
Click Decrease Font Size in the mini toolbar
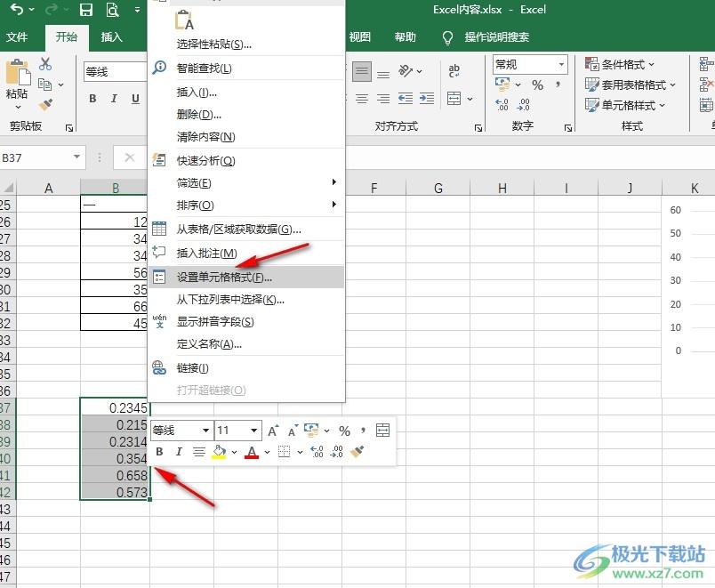click(293, 431)
